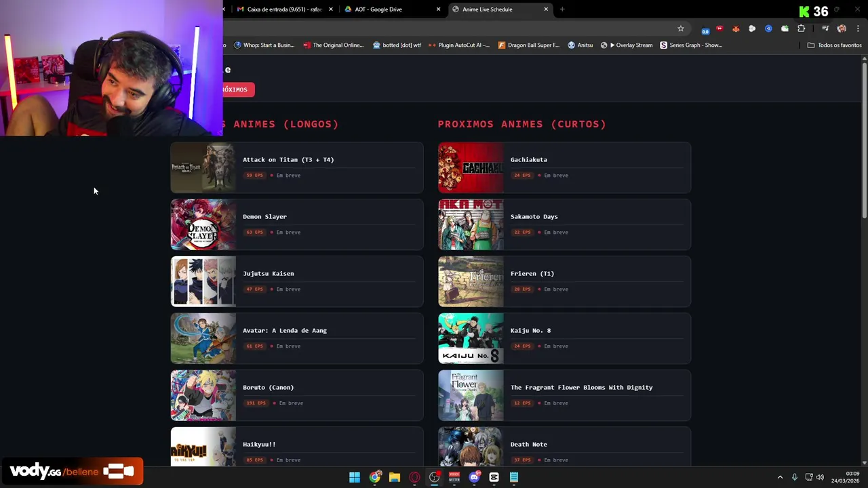
Task: Click the red extension icon in toolbar
Action: pyautogui.click(x=719, y=28)
